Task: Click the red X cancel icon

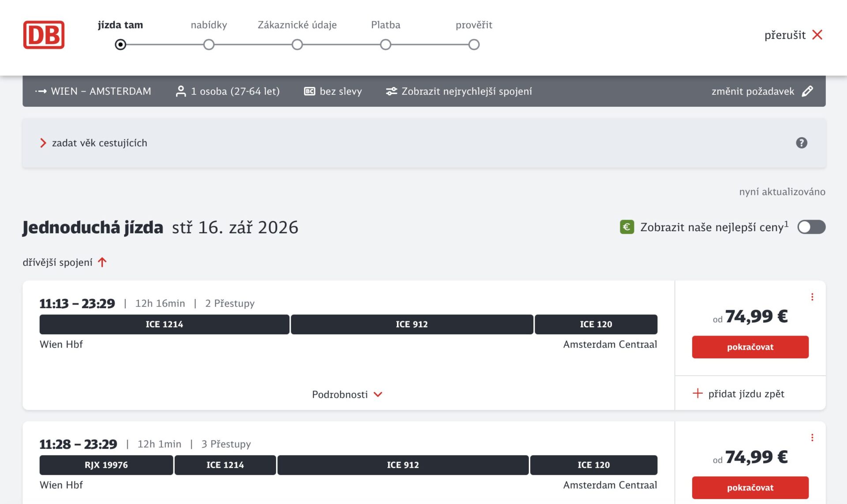Action: click(x=817, y=35)
